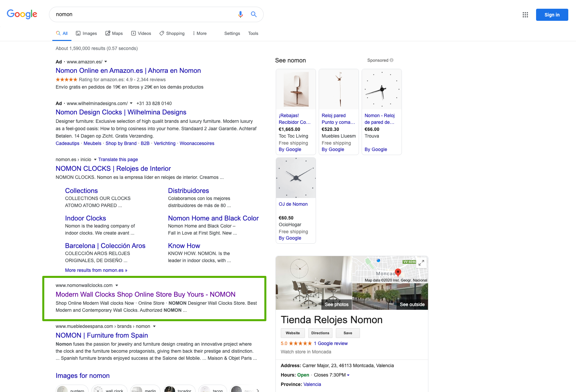Expand opening hours next to Closes 7:30PM
This screenshot has height=392, width=576.
[348, 375]
